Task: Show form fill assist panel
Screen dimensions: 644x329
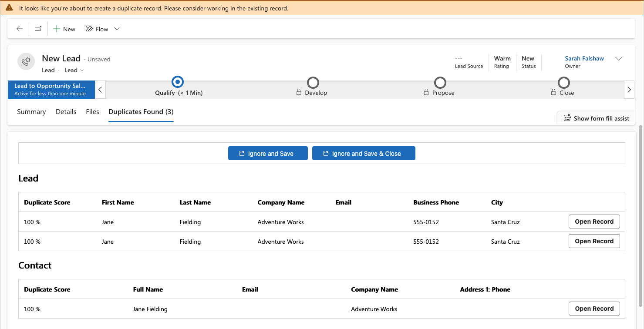Action: tap(596, 118)
